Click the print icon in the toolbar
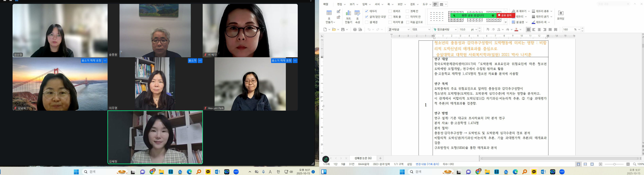644x175 pixels. [355, 29]
